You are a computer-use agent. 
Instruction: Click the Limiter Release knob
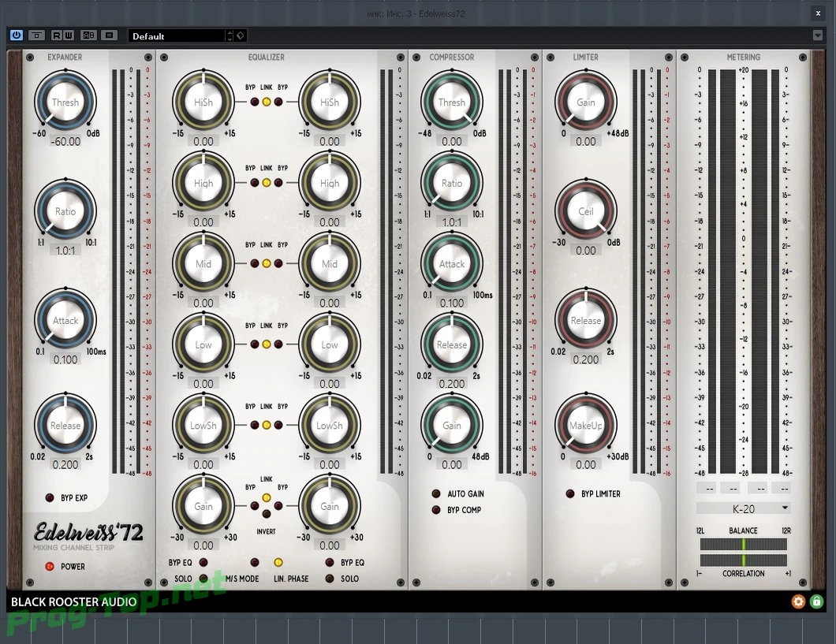[x=585, y=320]
